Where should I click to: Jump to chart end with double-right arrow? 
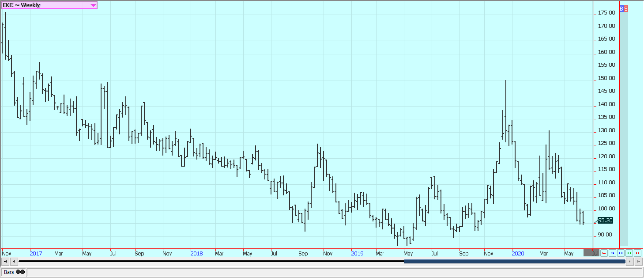pyautogui.click(x=639, y=262)
